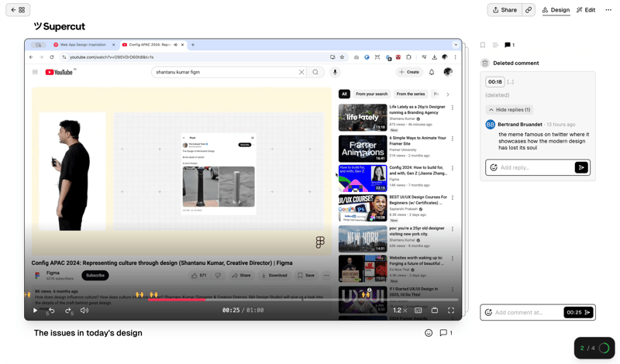Click the Supercut logo

pos(60,26)
